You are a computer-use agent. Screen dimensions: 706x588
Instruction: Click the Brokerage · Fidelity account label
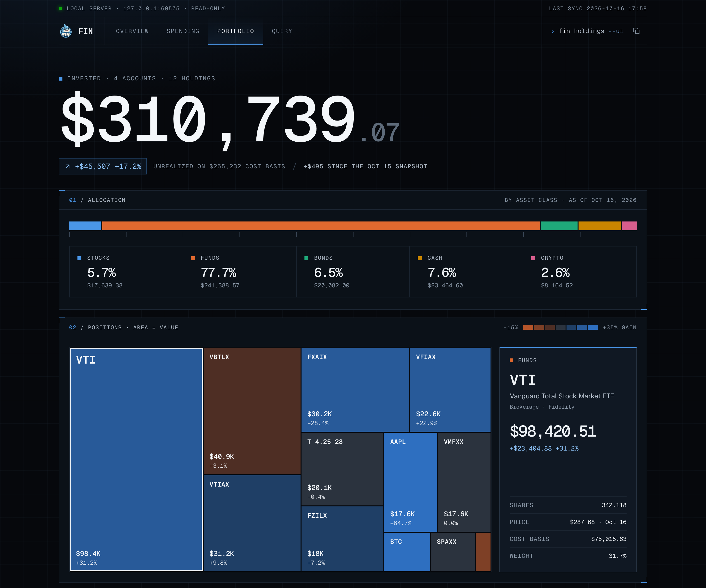542,406
